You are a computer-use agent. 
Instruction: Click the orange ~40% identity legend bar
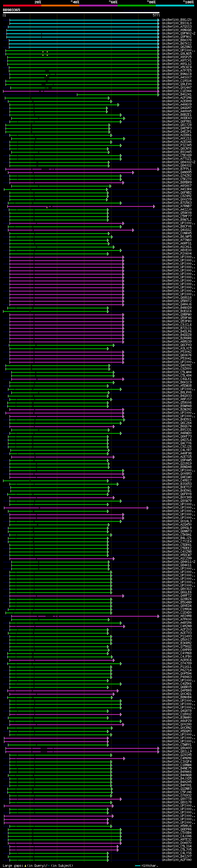point(60,6)
